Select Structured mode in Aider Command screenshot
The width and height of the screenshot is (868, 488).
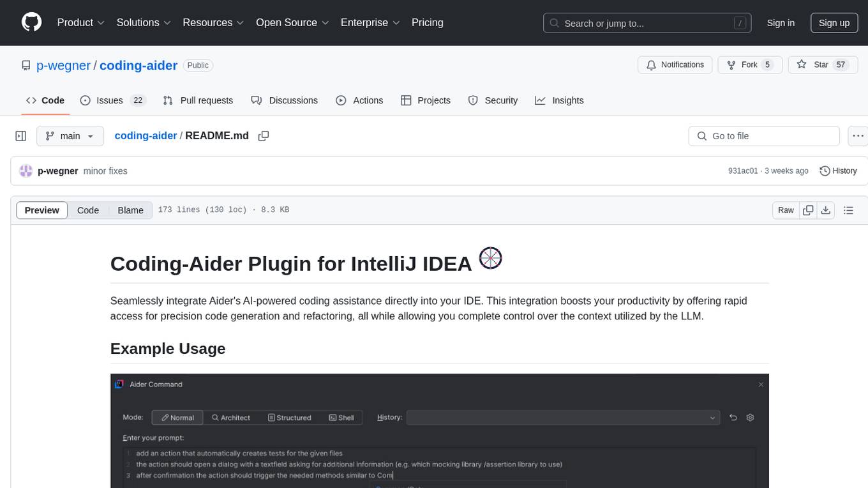[289, 418]
